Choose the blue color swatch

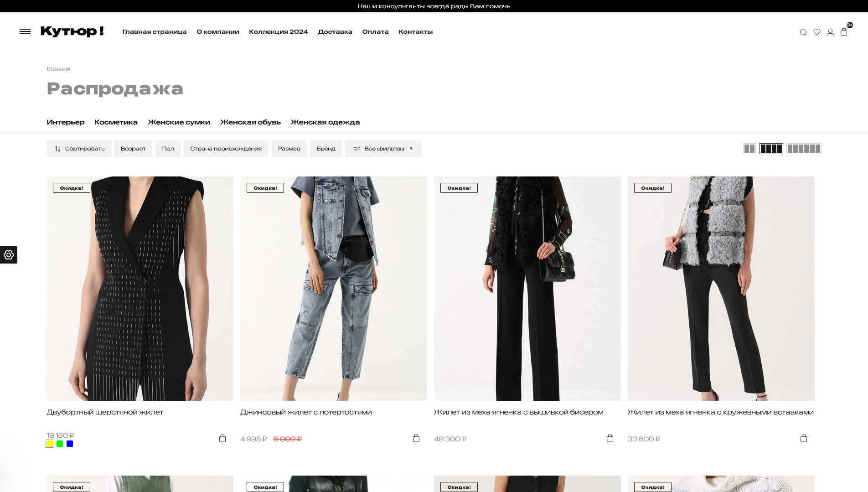70,444
